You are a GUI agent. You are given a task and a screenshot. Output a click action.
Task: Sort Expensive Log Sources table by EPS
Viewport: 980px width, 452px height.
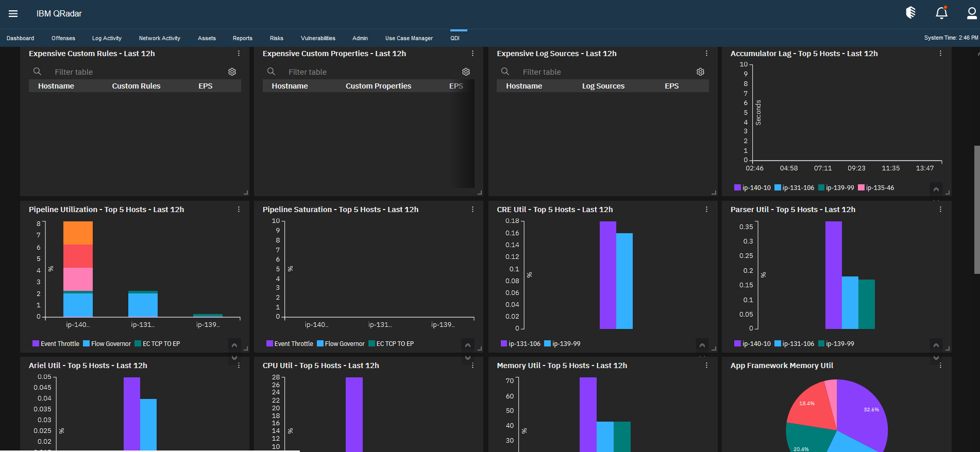tap(672, 86)
